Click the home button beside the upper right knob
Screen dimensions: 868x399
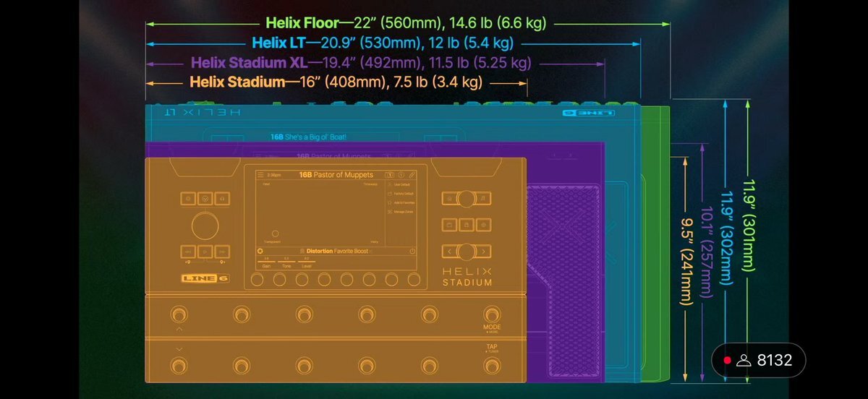tap(448, 197)
